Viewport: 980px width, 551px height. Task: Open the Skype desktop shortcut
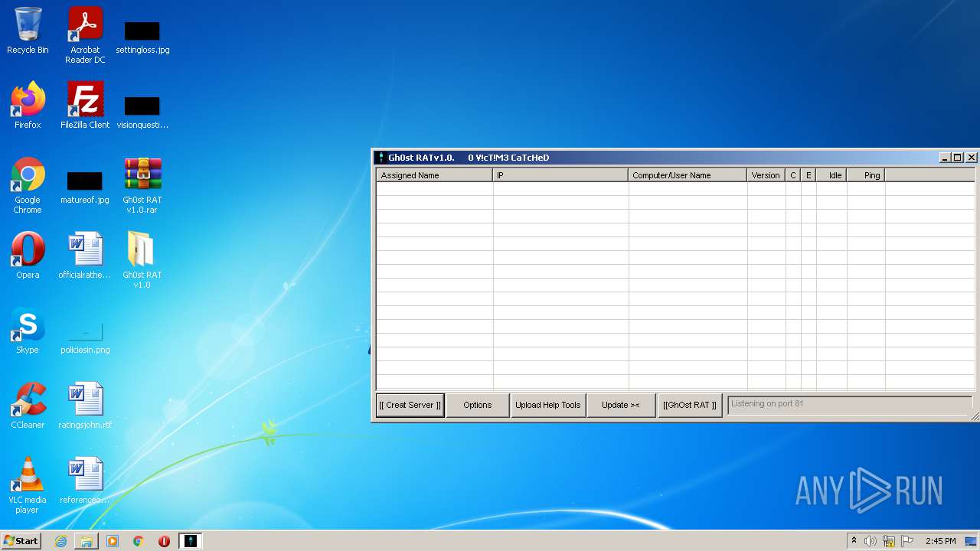coord(28,331)
